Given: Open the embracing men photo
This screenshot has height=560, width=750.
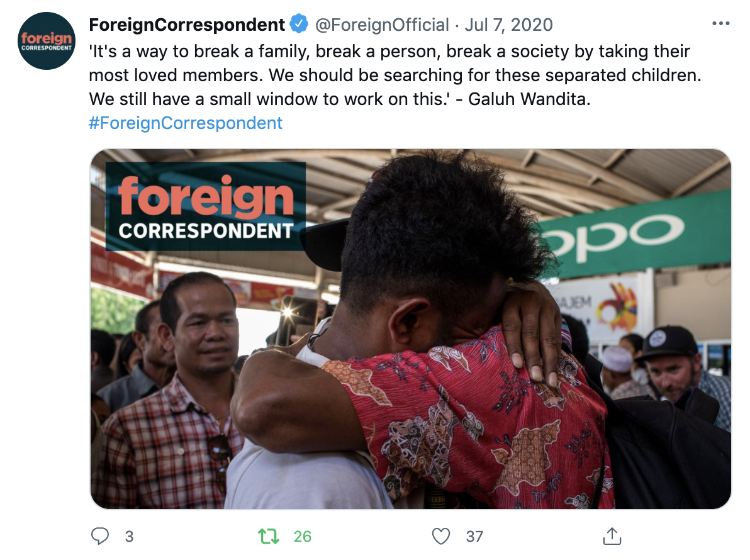Looking at the screenshot, I should click(x=411, y=329).
